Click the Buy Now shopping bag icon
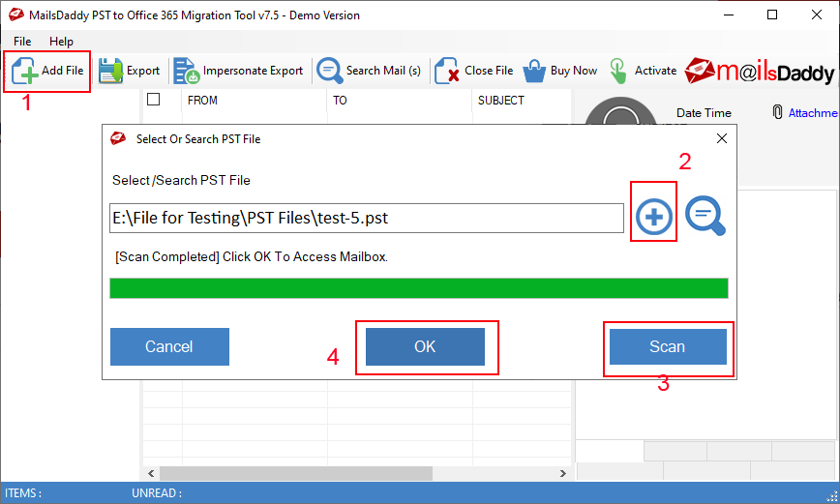 pos(534,72)
